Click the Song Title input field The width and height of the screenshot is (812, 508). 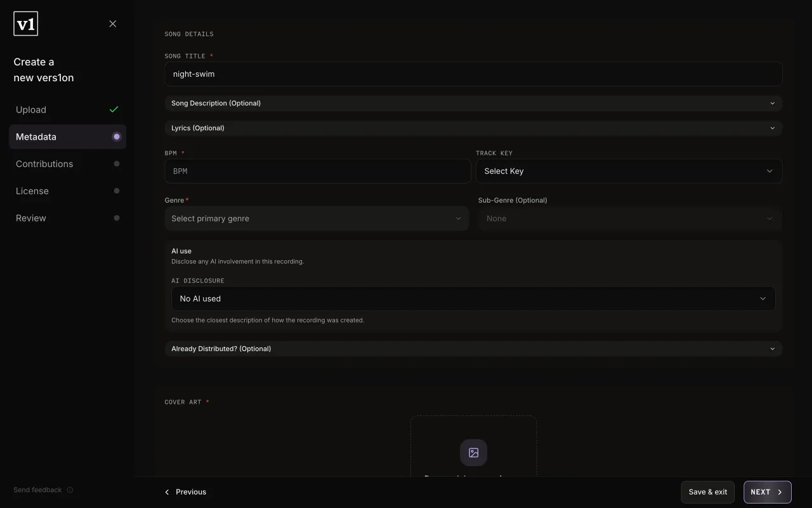coord(473,74)
